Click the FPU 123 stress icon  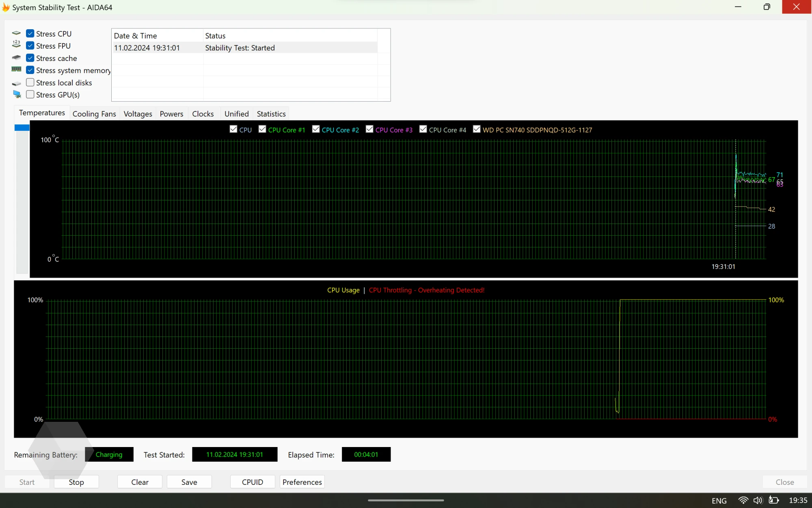[x=16, y=44]
